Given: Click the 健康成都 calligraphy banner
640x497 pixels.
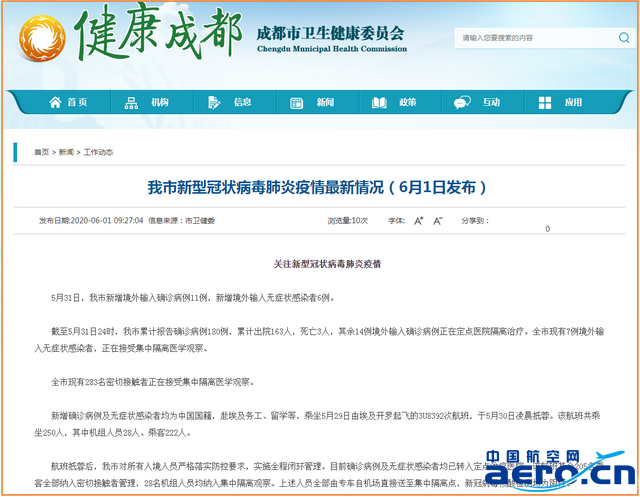Looking at the screenshot, I should pyautogui.click(x=158, y=33).
